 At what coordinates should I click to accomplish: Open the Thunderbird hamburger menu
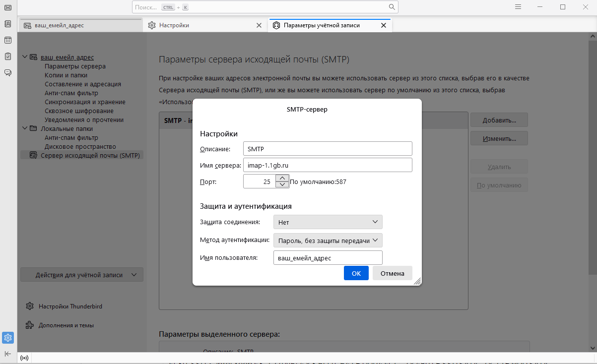tap(518, 7)
